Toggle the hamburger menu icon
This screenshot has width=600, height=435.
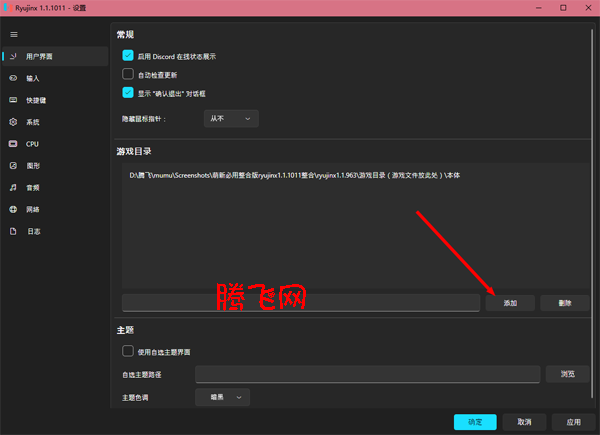(14, 35)
